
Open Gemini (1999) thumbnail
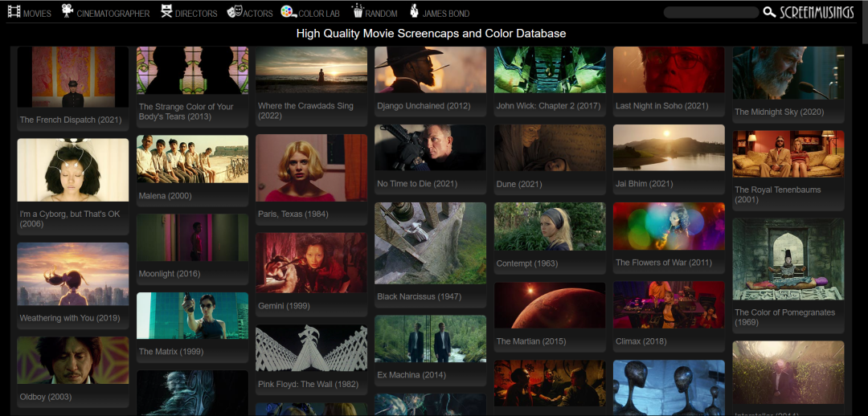(312, 263)
